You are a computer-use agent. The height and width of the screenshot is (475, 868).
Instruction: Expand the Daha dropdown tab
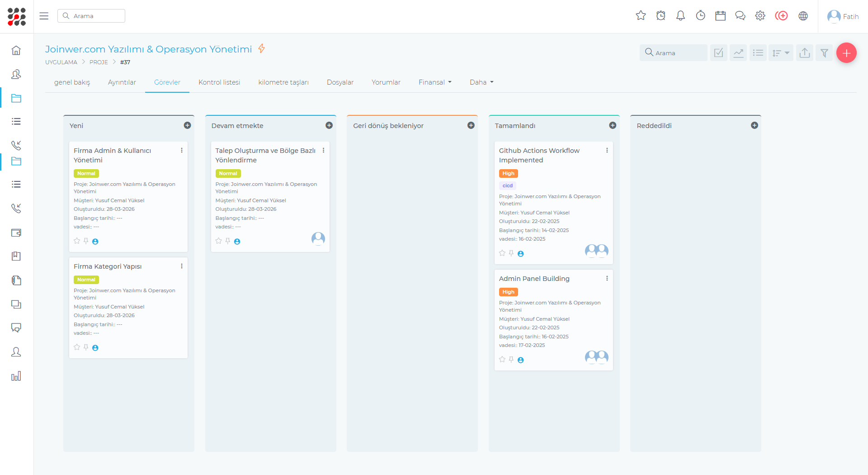click(481, 82)
